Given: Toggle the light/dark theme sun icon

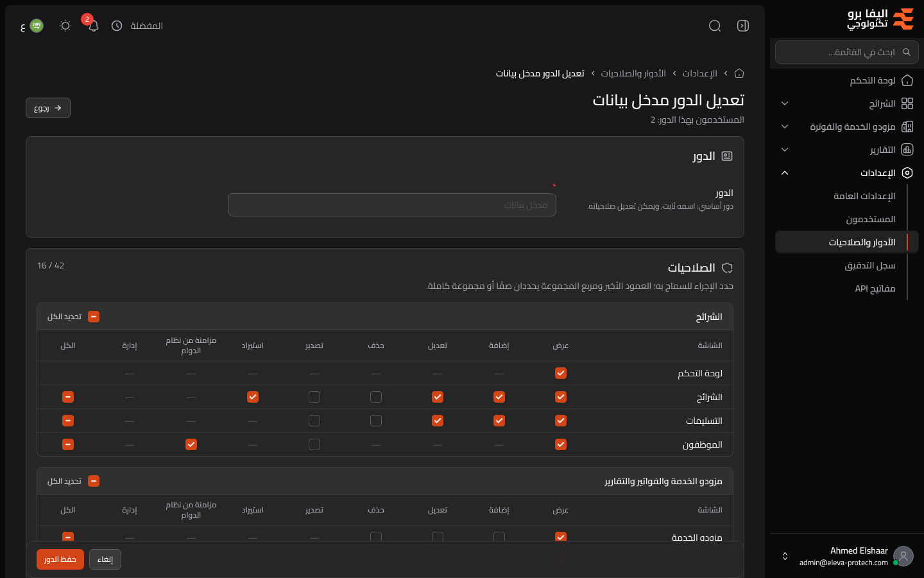Looking at the screenshot, I should 65,26.
